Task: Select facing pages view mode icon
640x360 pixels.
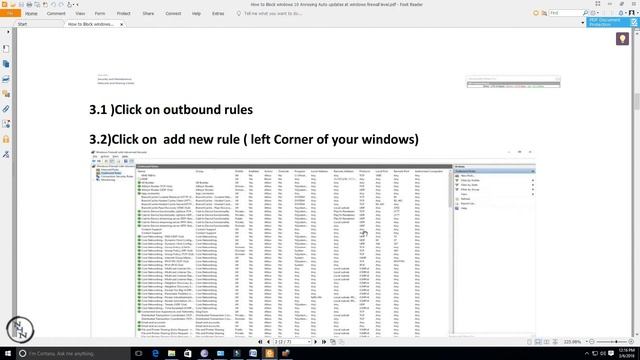Action: click(x=547, y=342)
